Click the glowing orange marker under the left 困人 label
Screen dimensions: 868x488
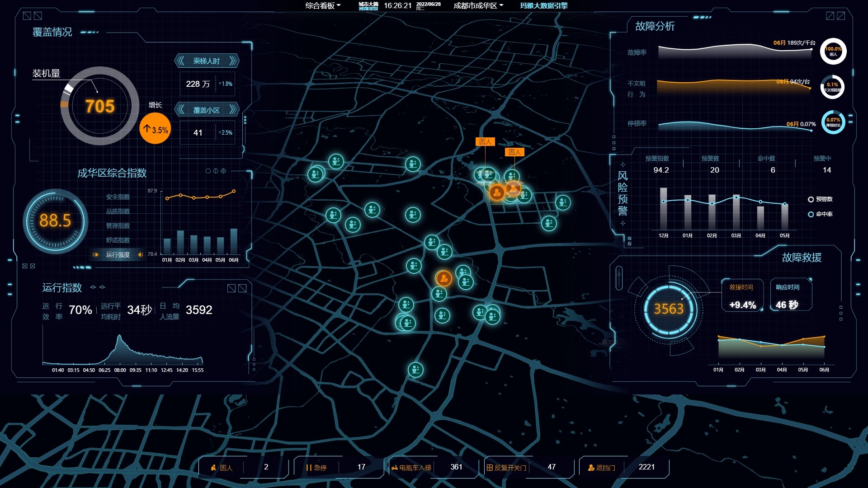coord(497,193)
